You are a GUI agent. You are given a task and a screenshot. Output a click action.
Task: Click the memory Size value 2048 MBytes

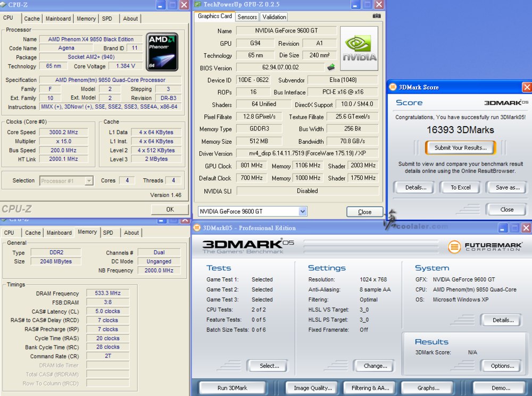[x=56, y=261]
